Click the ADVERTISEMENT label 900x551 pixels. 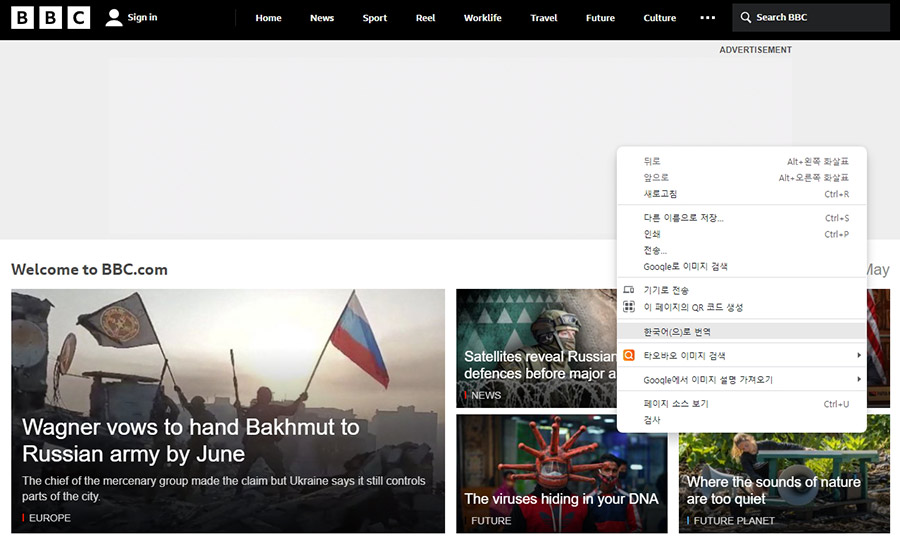[755, 50]
